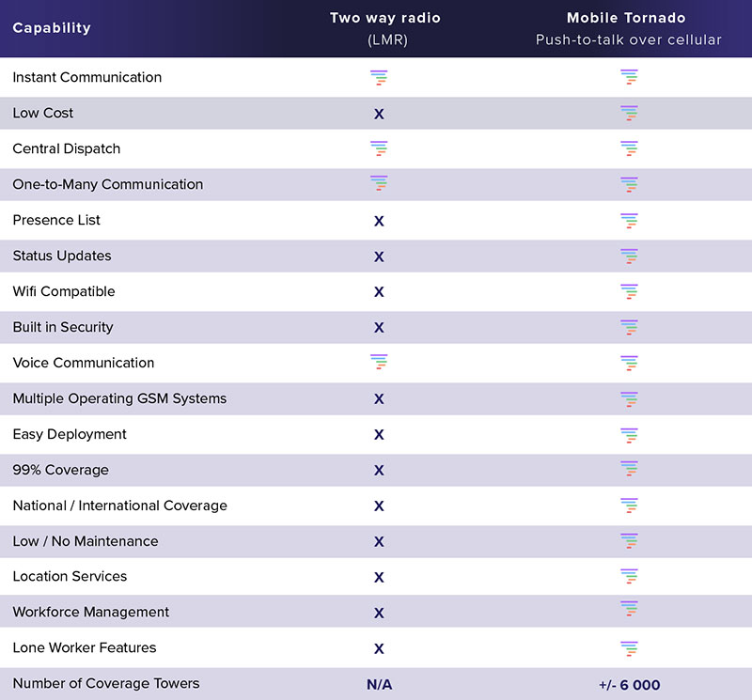Screen dimensions: 752x700
Task: Select the National / International Coverage label
Action: (x=120, y=506)
